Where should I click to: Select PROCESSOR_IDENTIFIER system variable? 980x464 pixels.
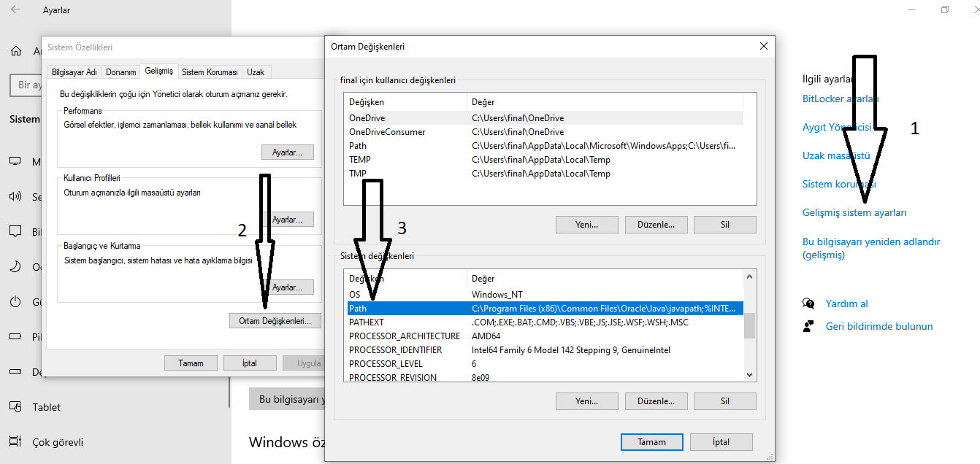tap(545, 350)
